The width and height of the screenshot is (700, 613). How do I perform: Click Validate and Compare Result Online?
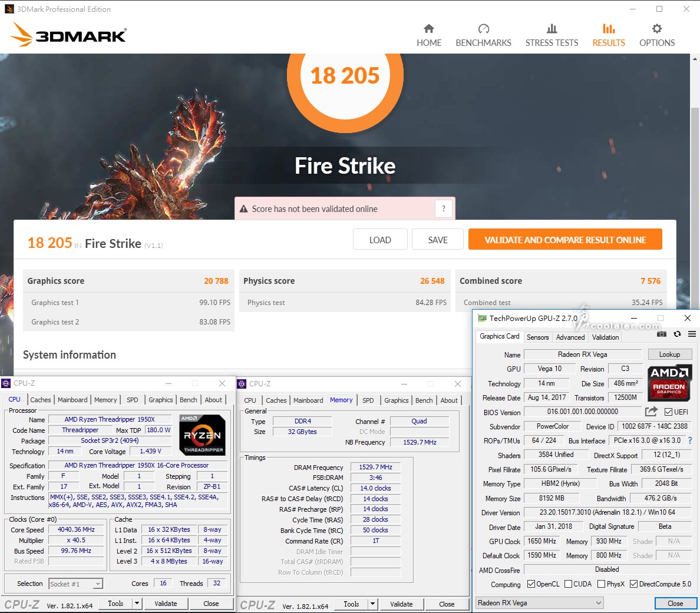[565, 240]
